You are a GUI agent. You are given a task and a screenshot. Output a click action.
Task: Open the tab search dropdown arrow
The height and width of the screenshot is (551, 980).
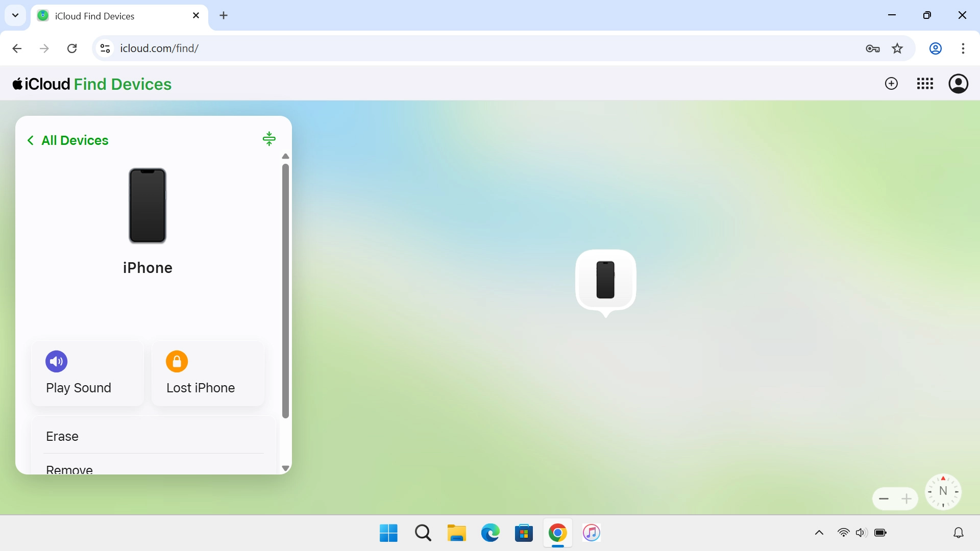pos(15,15)
